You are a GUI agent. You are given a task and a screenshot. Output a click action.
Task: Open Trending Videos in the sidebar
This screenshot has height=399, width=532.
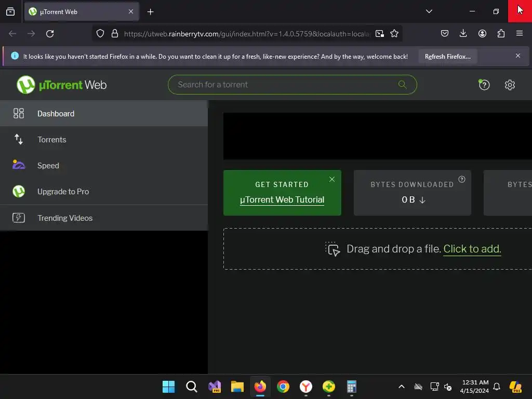point(104,218)
